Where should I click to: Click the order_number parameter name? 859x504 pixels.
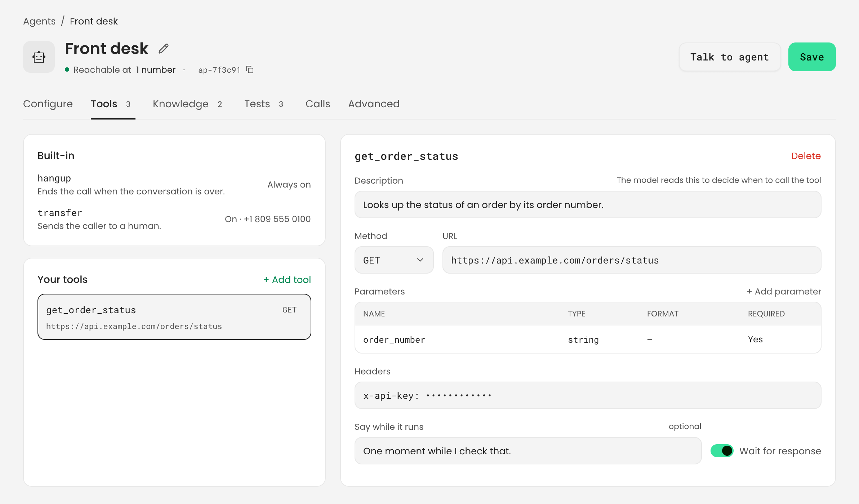click(394, 339)
